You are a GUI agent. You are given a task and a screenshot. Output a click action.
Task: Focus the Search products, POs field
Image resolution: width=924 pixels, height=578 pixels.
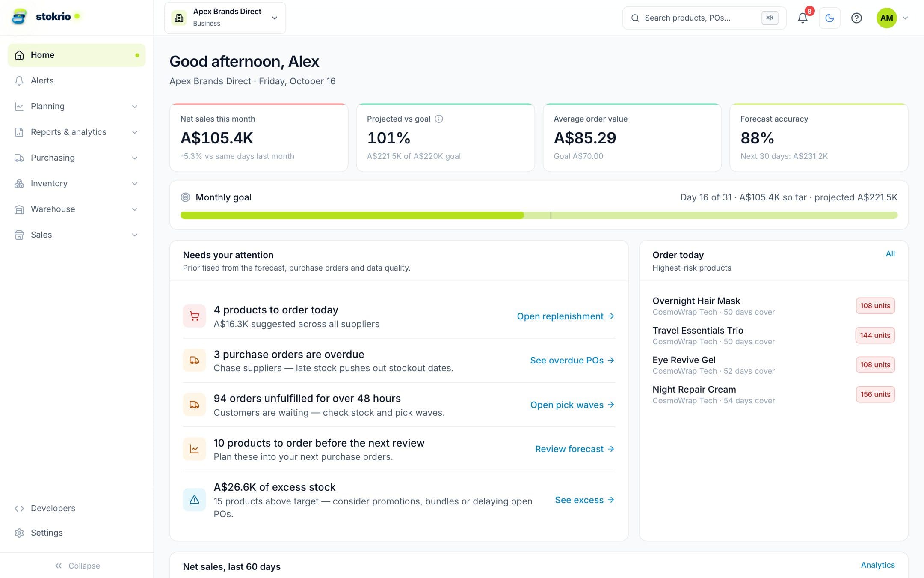(x=704, y=18)
